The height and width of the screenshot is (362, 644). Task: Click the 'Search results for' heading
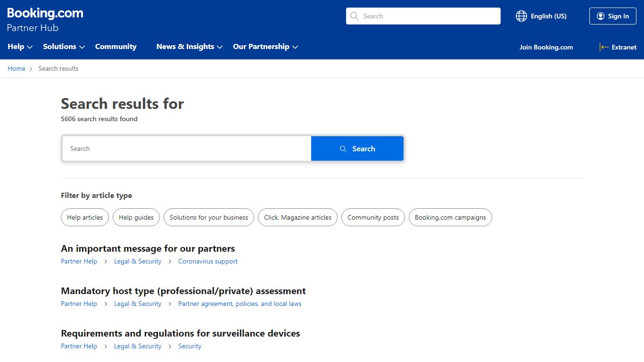tap(123, 104)
